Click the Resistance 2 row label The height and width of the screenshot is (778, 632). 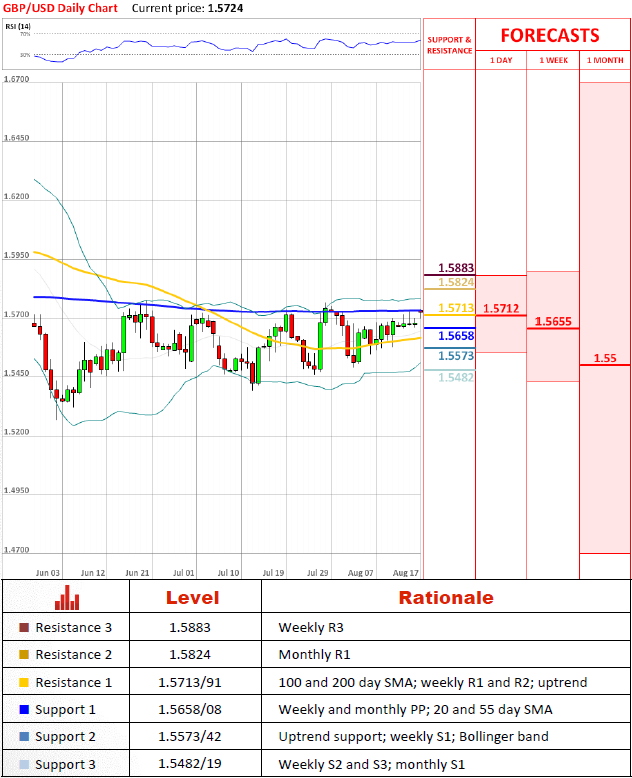coord(73,655)
